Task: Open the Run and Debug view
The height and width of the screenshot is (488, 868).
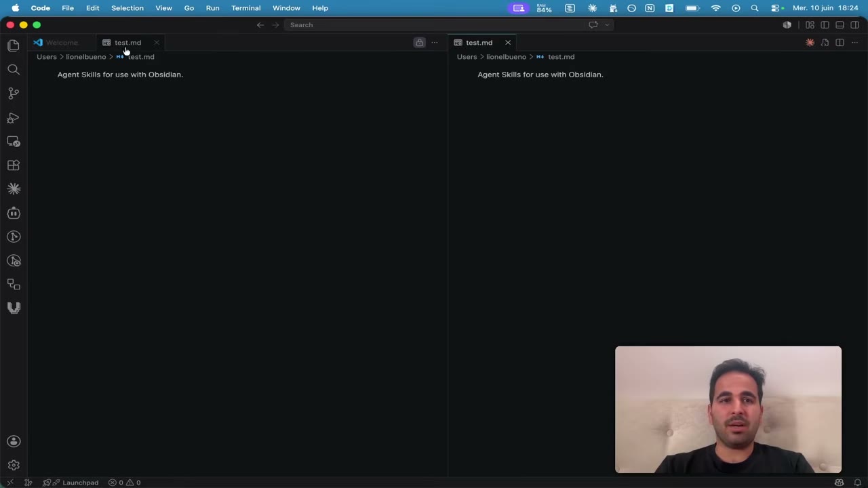Action: pyautogui.click(x=14, y=118)
